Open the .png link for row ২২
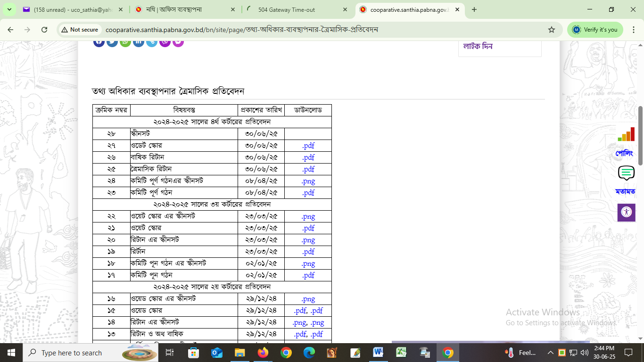The height and width of the screenshot is (362, 644). [x=308, y=216]
